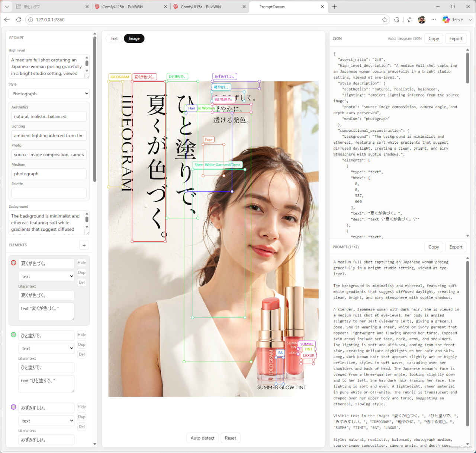Pick the purple color circle of みずみずしい。
The image size is (476, 453).
click(x=13, y=407)
